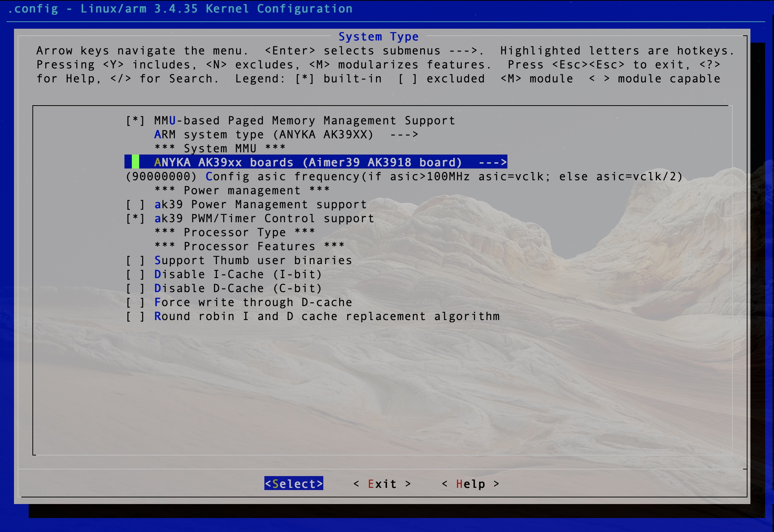The height and width of the screenshot is (532, 774).
Task: Enable Force write through D-cache checkbox
Action: coord(135,302)
